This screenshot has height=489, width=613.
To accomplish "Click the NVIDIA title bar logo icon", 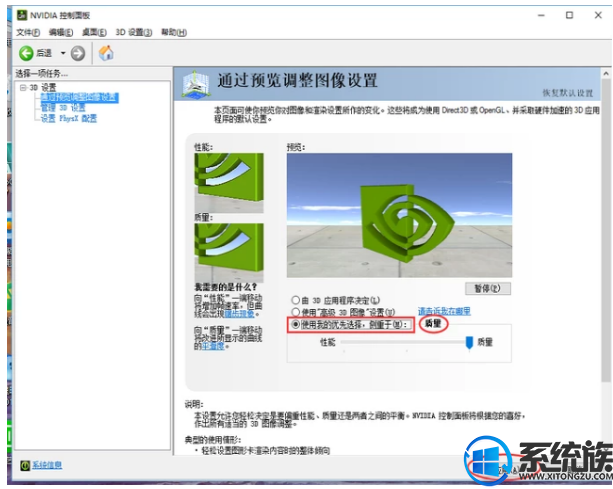I will click(22, 15).
